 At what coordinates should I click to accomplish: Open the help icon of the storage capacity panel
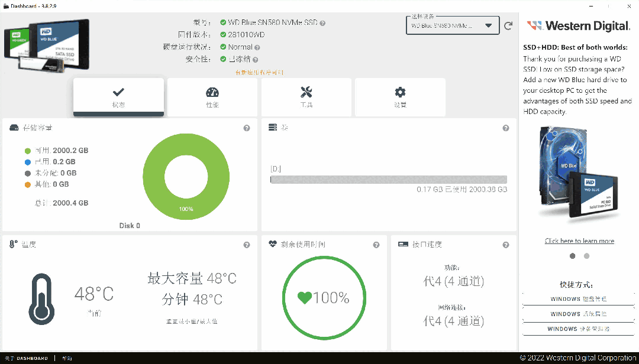click(x=247, y=128)
